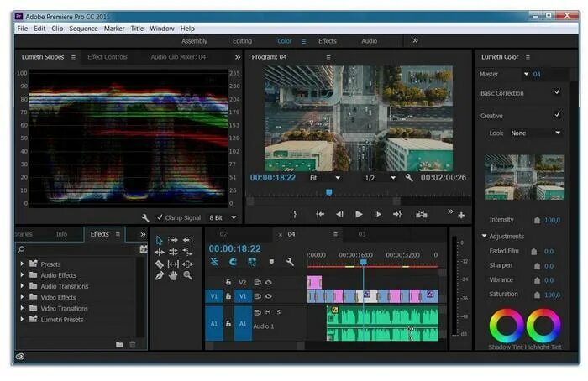Open the Fit zoom level dropdown

point(324,178)
